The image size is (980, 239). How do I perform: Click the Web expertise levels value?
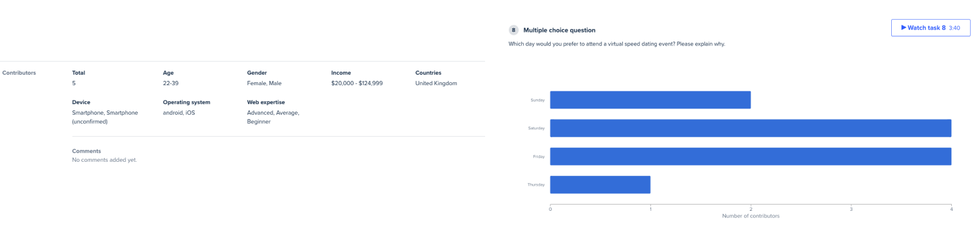273,117
